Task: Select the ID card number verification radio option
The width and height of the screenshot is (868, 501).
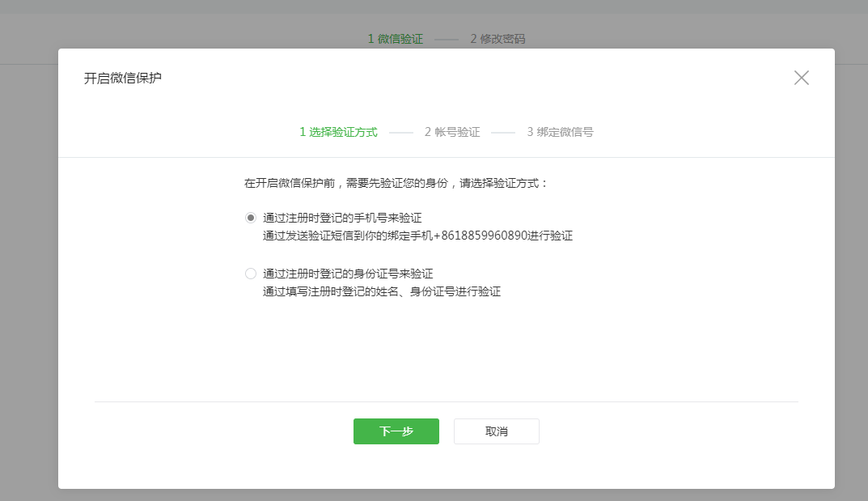Action: 251,274
